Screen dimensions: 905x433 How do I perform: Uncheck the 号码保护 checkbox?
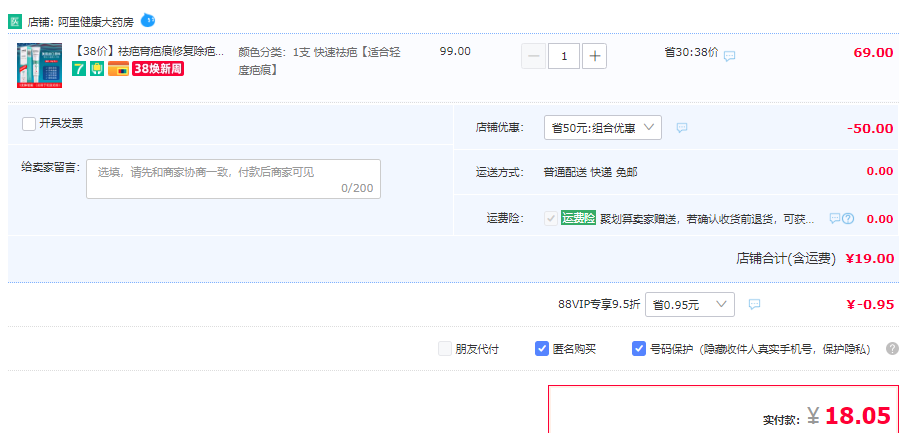(638, 349)
